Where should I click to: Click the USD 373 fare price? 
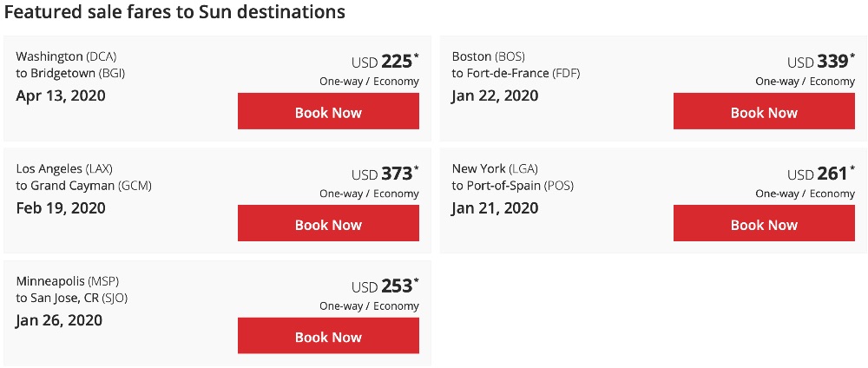tap(385, 174)
